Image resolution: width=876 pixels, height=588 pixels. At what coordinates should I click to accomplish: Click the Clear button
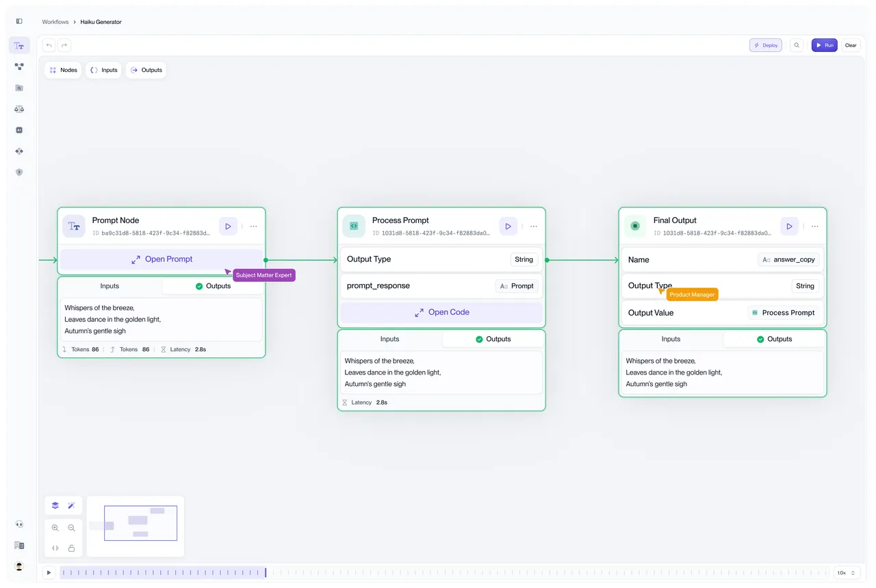pyautogui.click(x=851, y=45)
